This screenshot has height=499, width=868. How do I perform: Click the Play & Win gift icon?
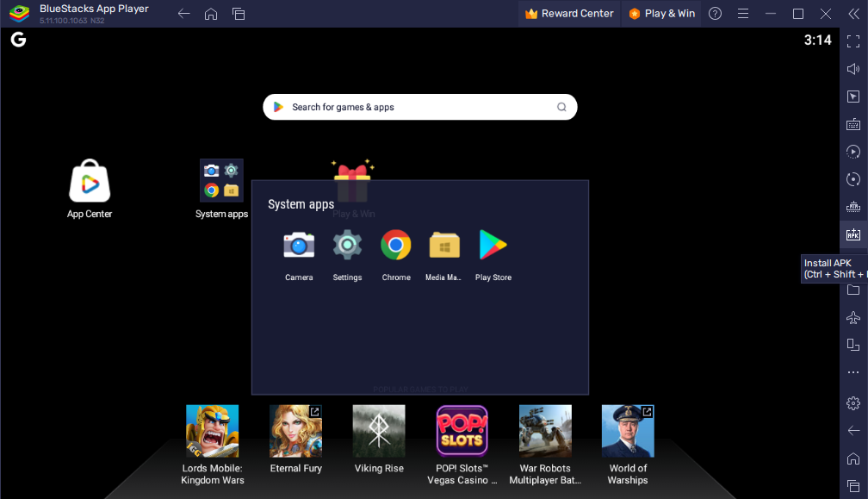[x=353, y=181]
